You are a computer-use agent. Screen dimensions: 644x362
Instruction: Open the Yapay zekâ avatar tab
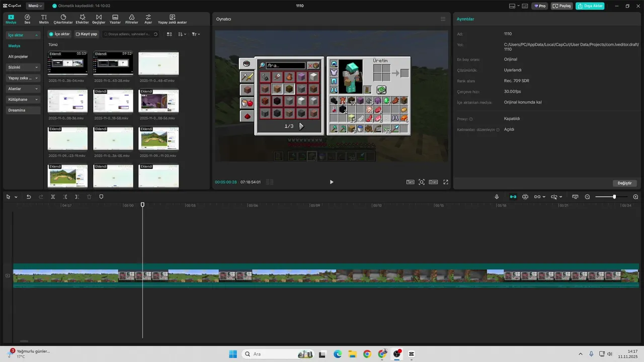point(172,19)
